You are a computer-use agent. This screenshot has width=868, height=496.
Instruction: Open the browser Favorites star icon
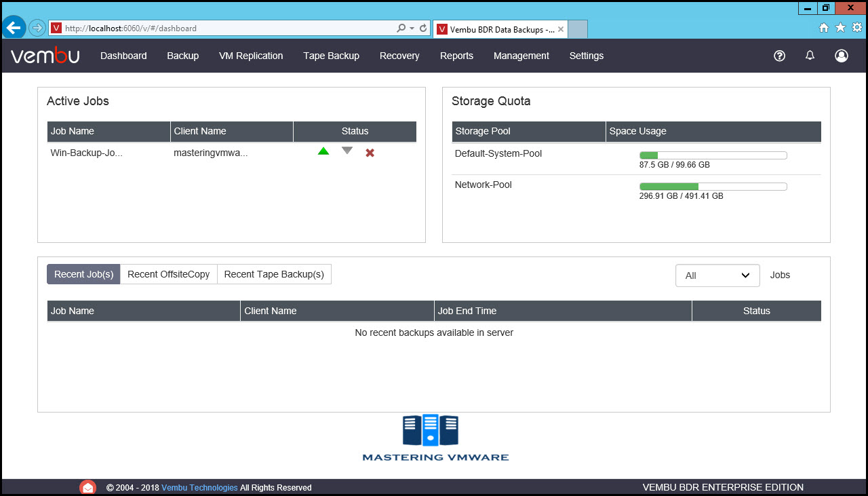coord(840,28)
